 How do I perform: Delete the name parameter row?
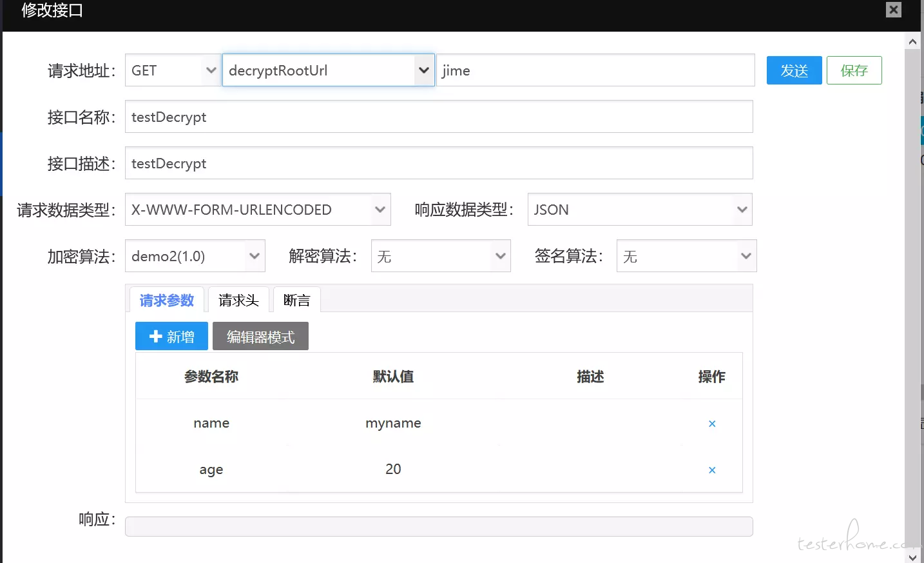(x=712, y=424)
